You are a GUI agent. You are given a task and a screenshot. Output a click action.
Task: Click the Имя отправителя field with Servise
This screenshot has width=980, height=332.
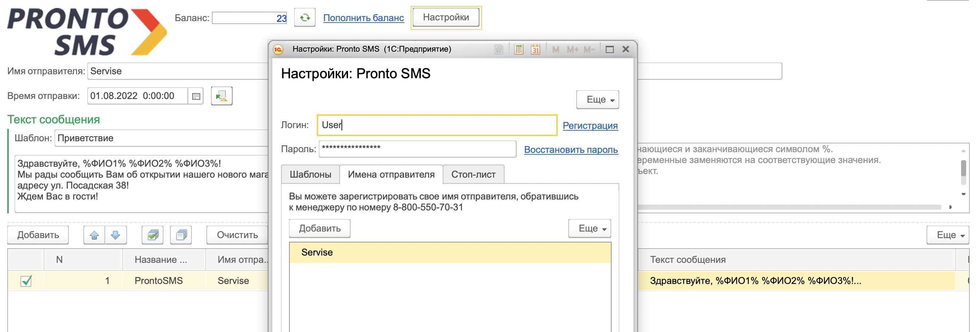(x=178, y=71)
